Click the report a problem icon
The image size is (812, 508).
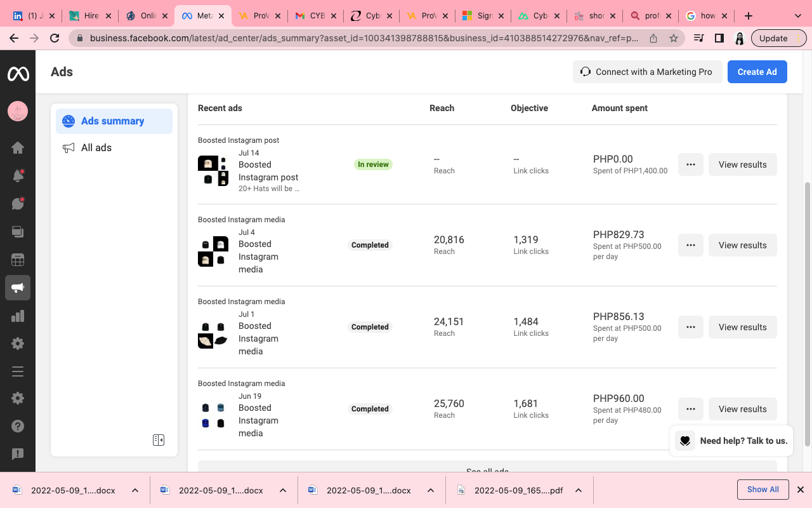(18, 454)
